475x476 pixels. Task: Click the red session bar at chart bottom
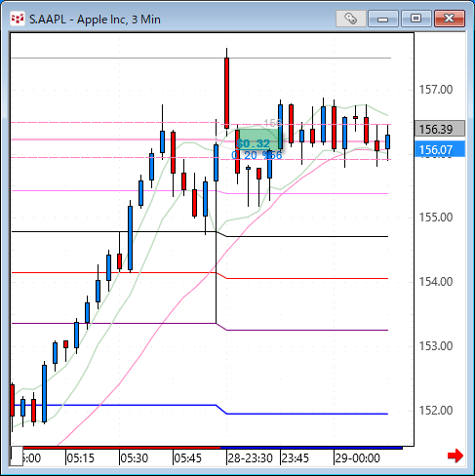pos(122,448)
